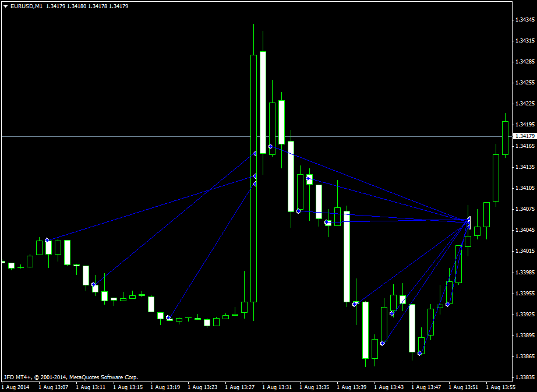Click the 1 Aug 13:27 time label
The image size is (537, 392).
point(240,387)
